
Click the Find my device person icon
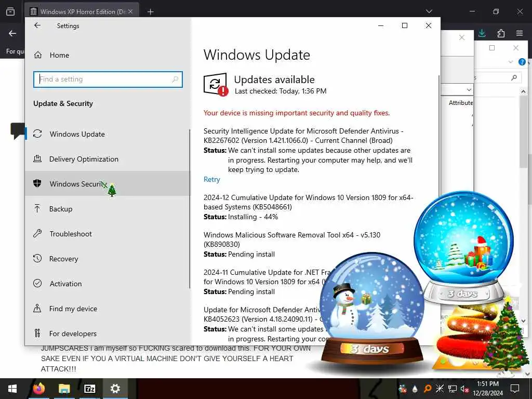click(37, 308)
